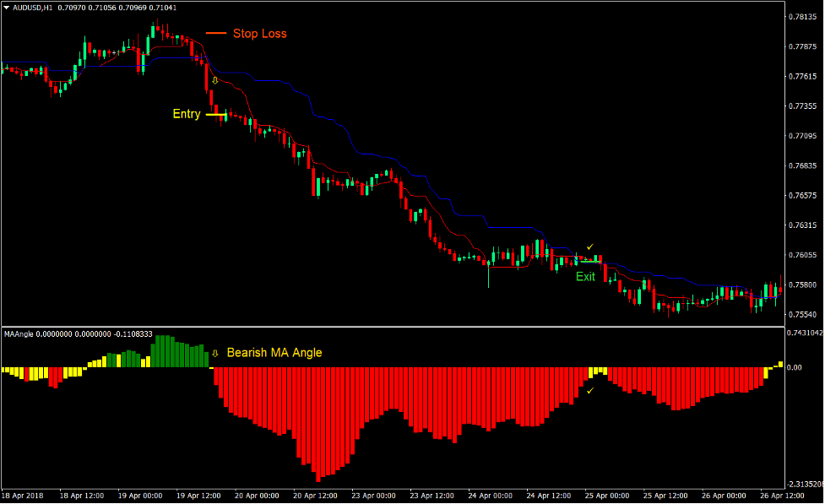
Task: Select the Exit text annotation
Action: click(585, 276)
